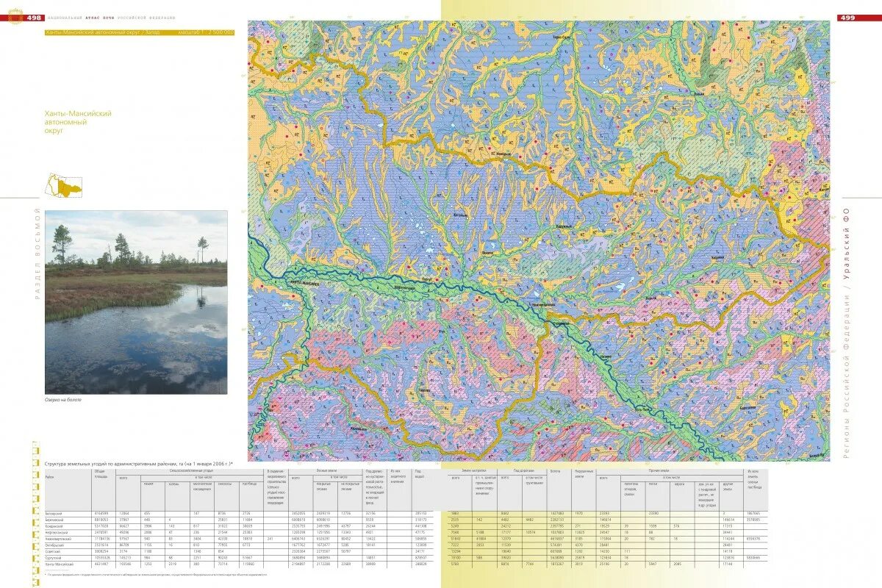Click the 'Болота' column header
Screen dimensions: 882x588
click(x=556, y=470)
